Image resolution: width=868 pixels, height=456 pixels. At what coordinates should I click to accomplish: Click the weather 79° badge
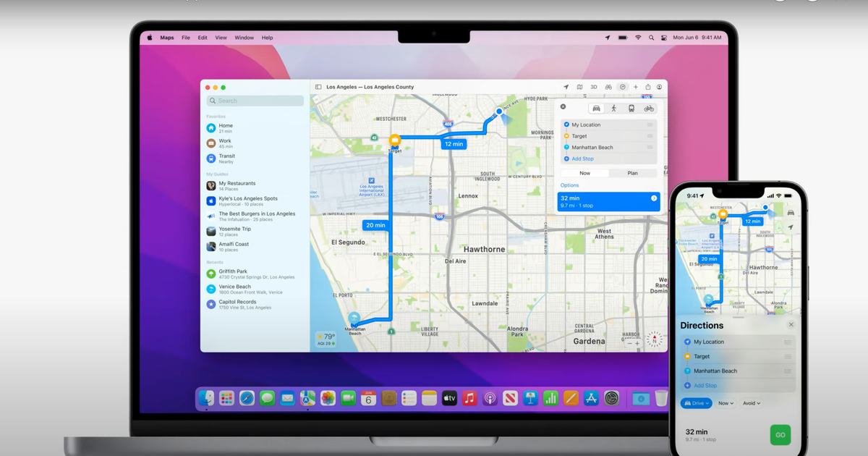click(325, 339)
